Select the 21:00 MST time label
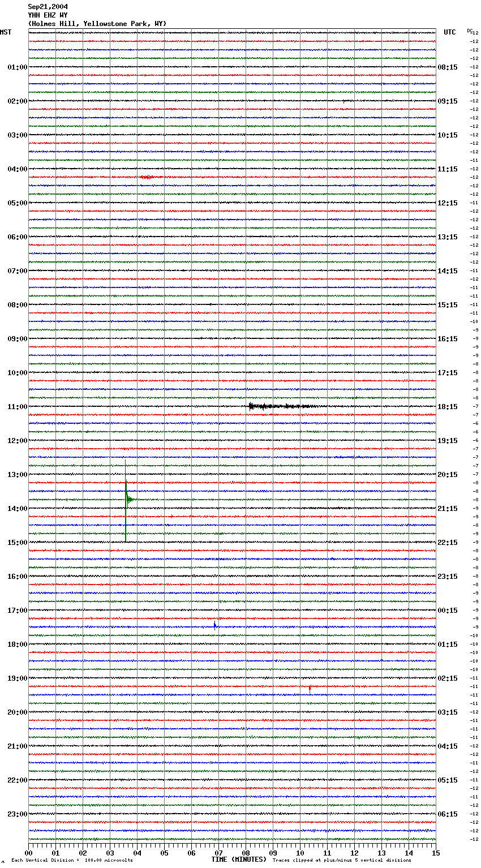Screen dimensions: 481x868 (18, 746)
